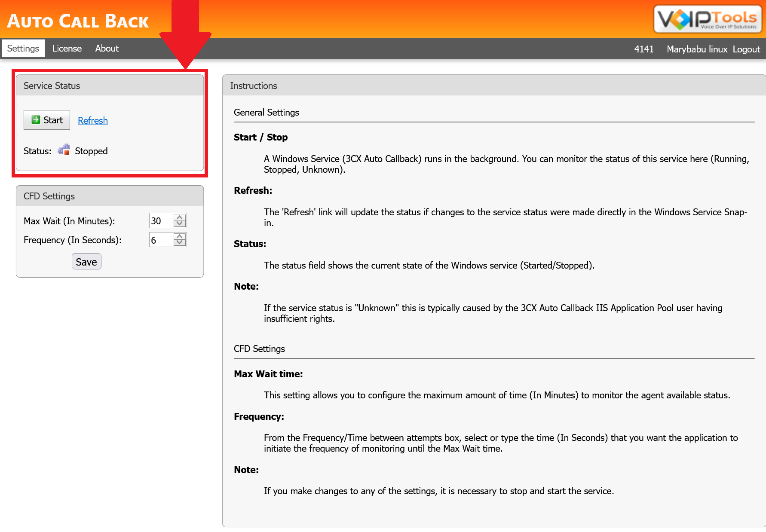Select the Settings tab
Image resolution: width=766 pixels, height=532 pixels.
23,48
